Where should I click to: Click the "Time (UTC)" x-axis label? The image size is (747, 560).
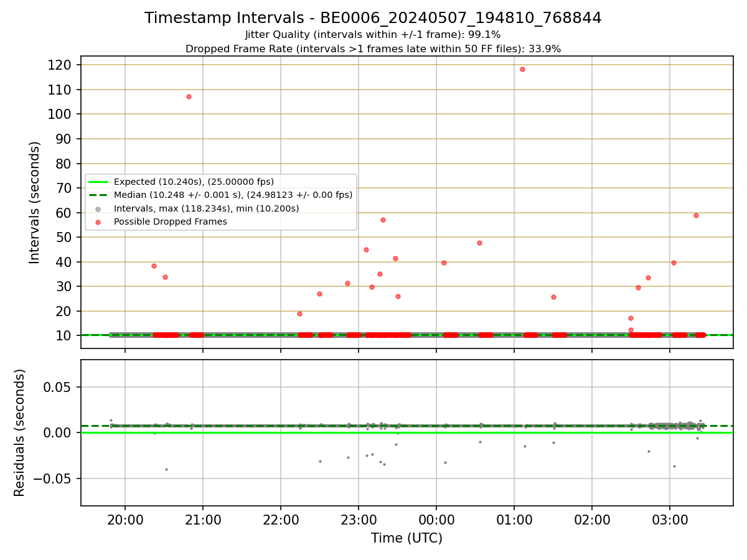tap(406, 538)
